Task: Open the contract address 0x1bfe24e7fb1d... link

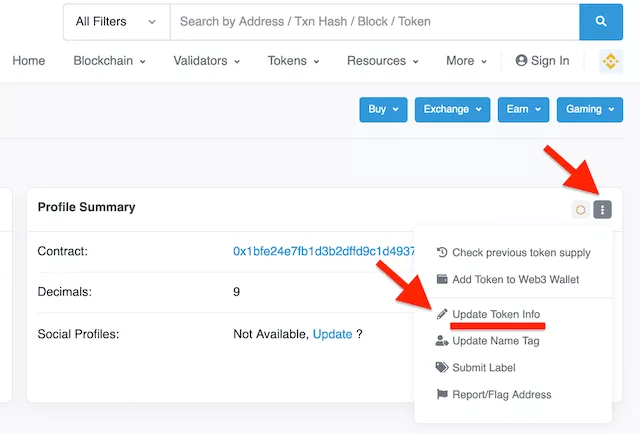Action: 324,251
